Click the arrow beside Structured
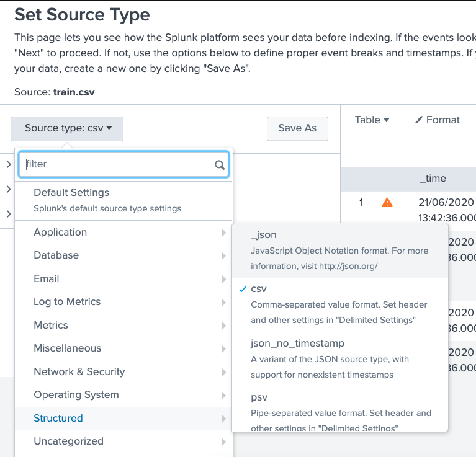Screen dimensions: 476x457 [x=224, y=419]
